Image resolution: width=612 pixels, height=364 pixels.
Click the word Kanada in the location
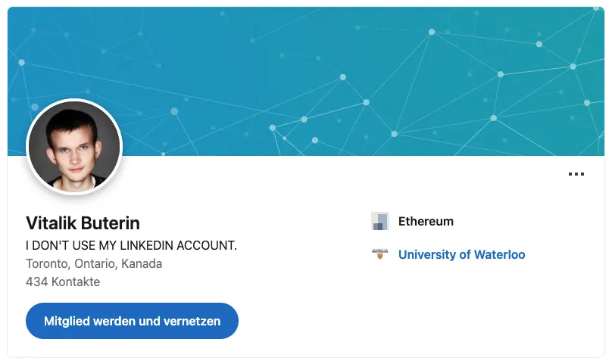[144, 264]
